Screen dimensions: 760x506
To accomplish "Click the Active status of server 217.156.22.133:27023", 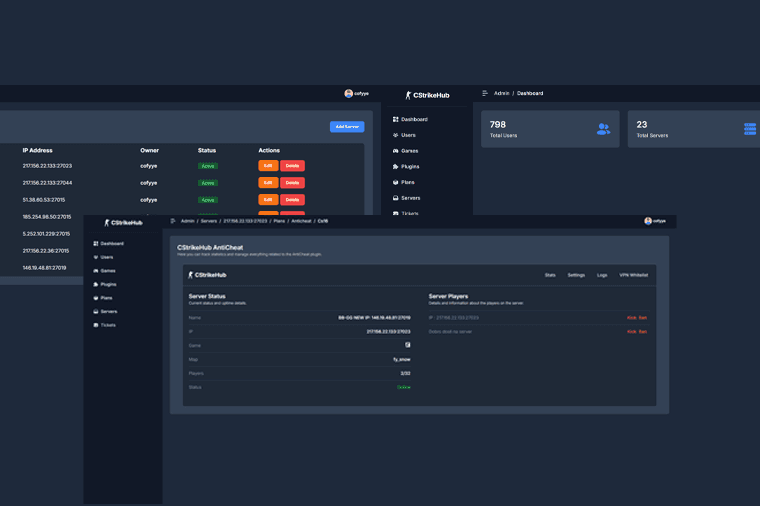I will point(208,166).
